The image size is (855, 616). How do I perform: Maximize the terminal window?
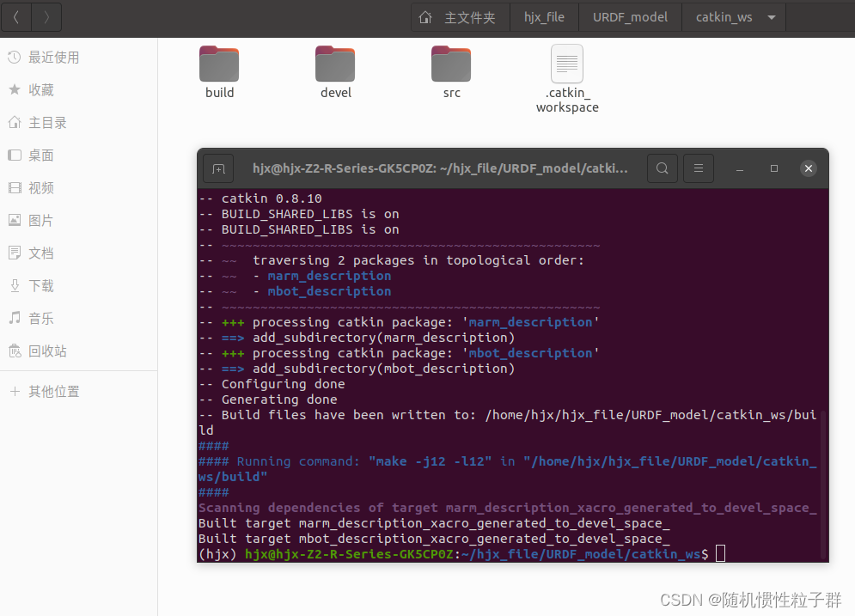(x=773, y=168)
